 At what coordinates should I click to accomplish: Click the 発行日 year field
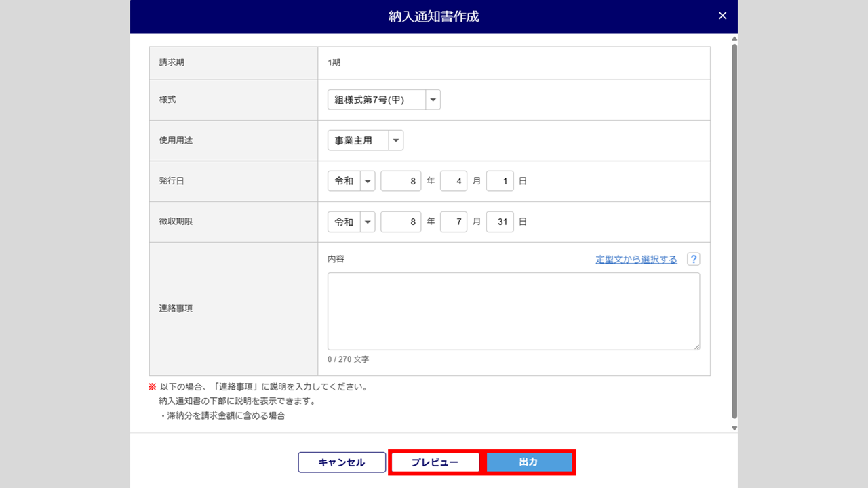[401, 181]
